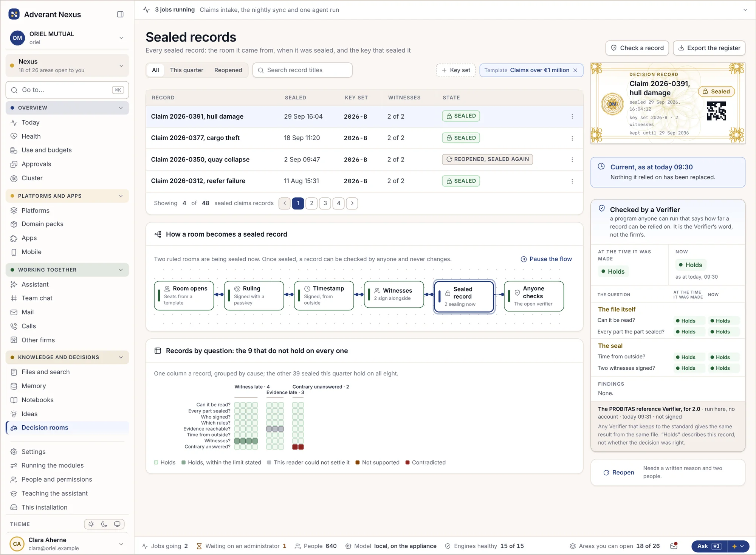Click the QR code on the decision record
The image size is (756, 555).
point(716,111)
